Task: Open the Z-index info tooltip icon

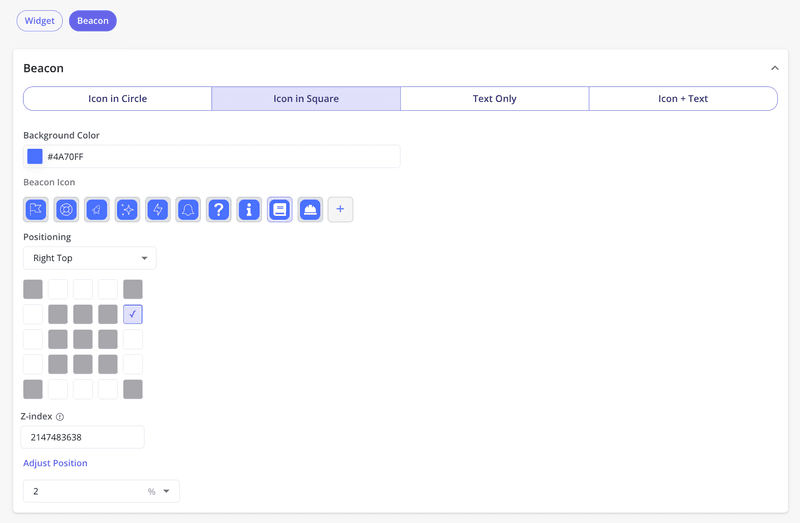Action: click(x=60, y=417)
